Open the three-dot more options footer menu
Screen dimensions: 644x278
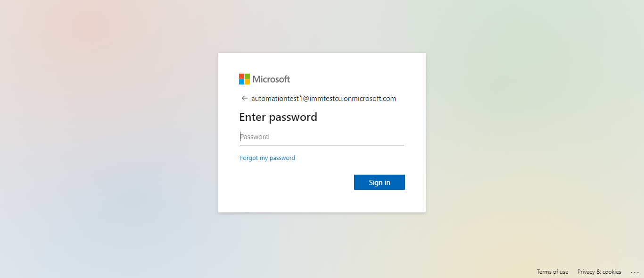click(x=634, y=272)
